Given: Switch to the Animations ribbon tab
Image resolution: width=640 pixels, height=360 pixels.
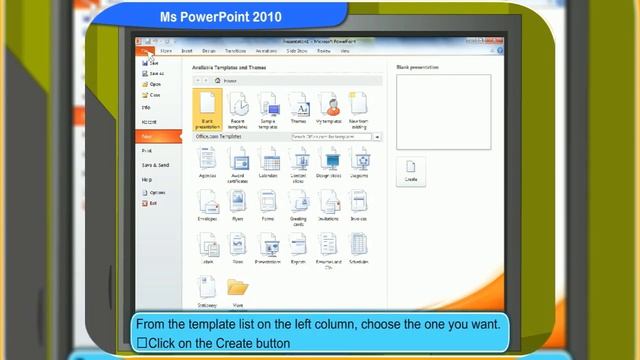Looking at the screenshot, I should (266, 51).
